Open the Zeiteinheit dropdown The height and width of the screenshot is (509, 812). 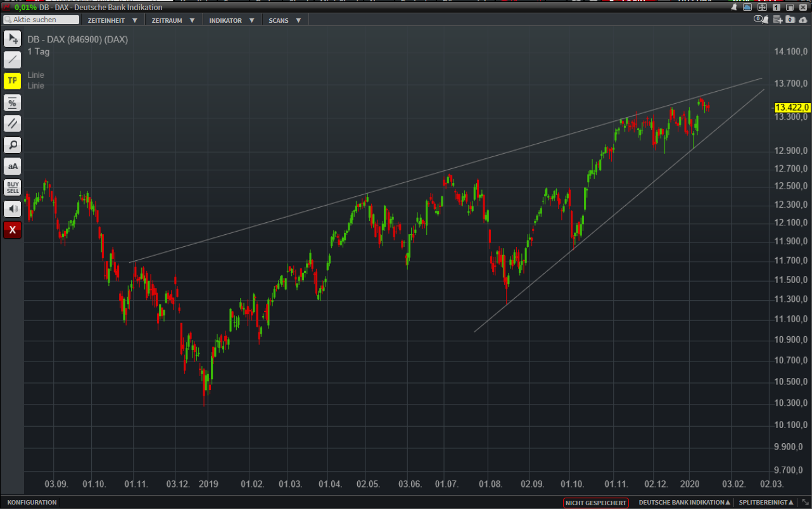[112, 20]
